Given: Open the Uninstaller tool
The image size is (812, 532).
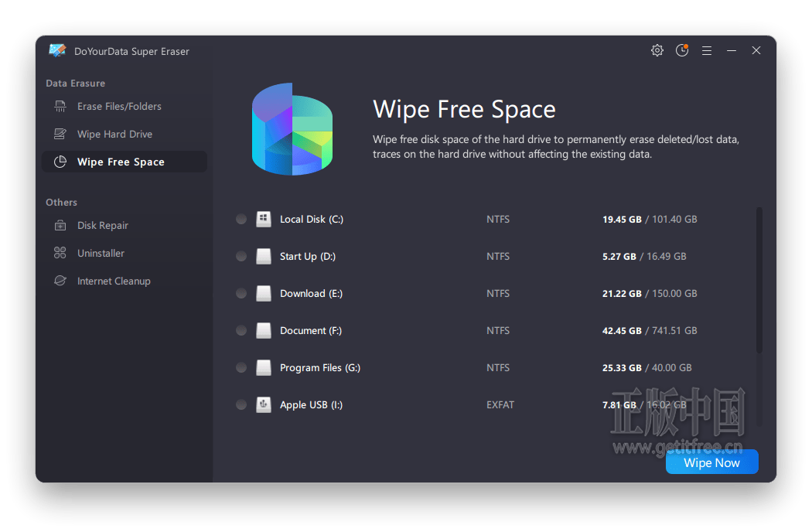Looking at the screenshot, I should click(125, 253).
